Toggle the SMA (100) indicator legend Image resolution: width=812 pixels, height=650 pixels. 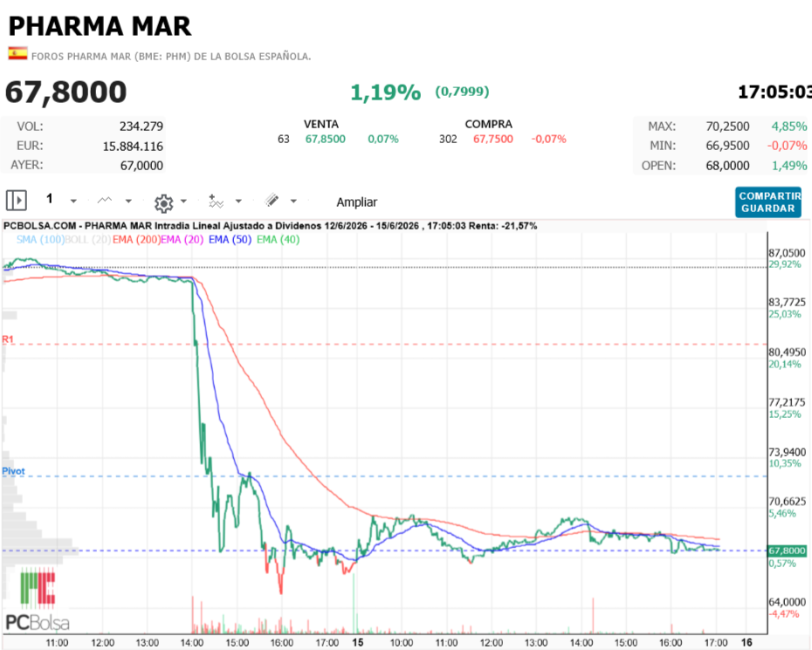coord(40,240)
